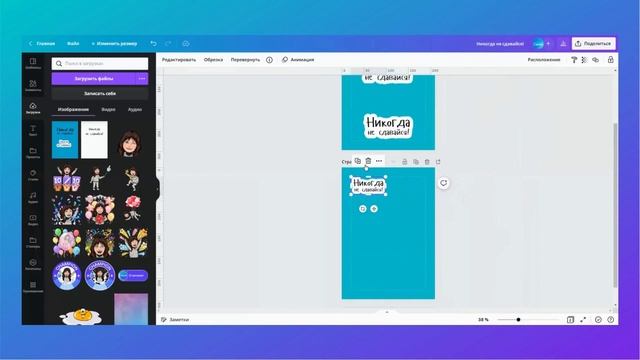Image resolution: width=640 pixels, height=360 pixels.
Task: Open the Файл menu
Action: 73,43
